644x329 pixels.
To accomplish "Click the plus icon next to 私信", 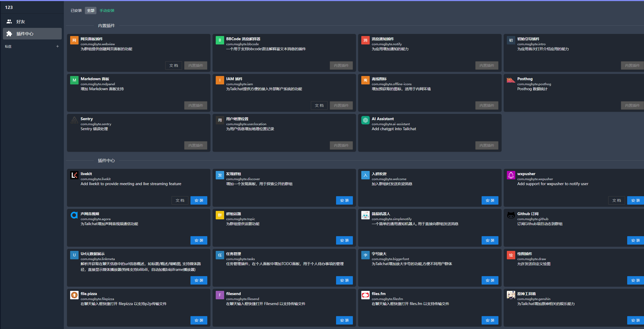I will click(x=58, y=46).
